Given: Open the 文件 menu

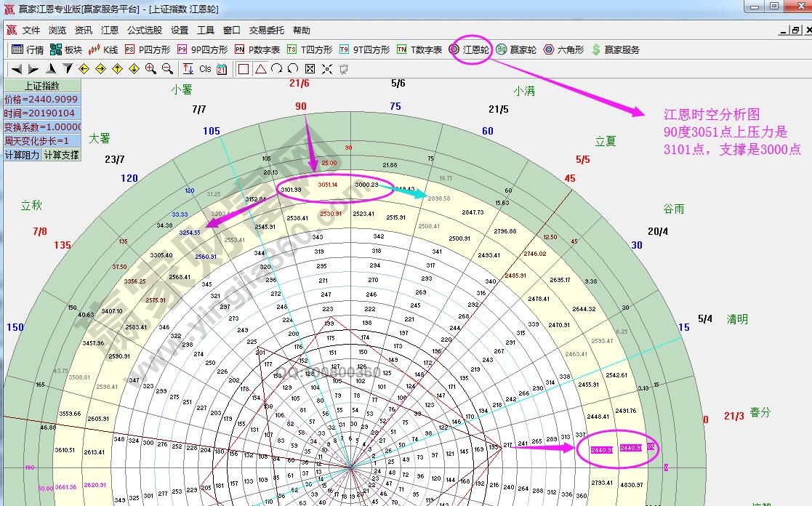Looking at the screenshot, I should 31,31.
